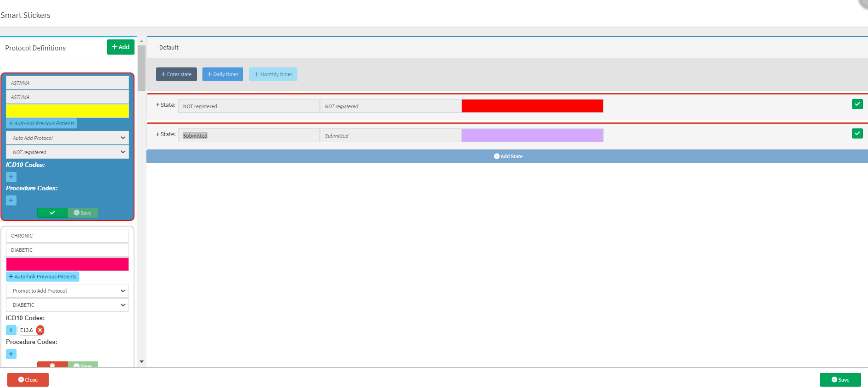Collapse the Default section header
The image size is (868, 388).
click(168, 47)
